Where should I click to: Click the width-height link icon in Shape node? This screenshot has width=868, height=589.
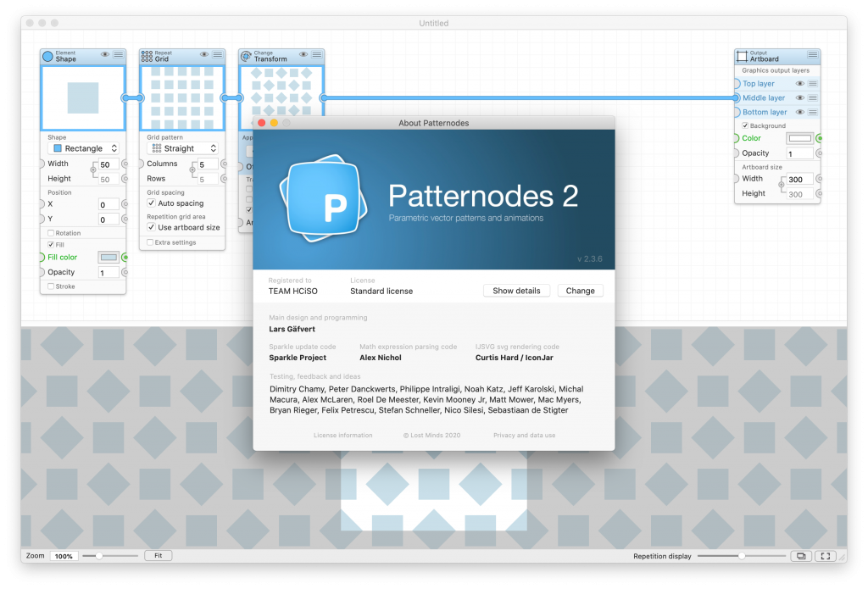click(x=93, y=170)
